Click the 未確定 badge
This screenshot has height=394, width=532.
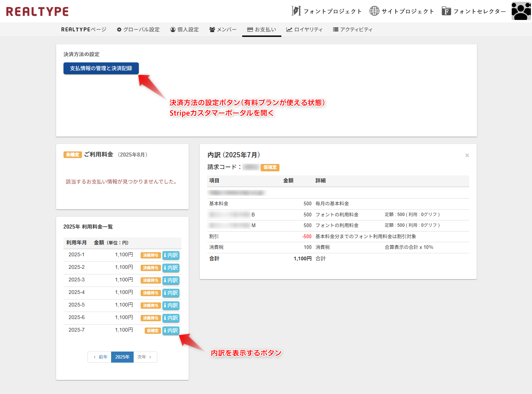coord(73,155)
